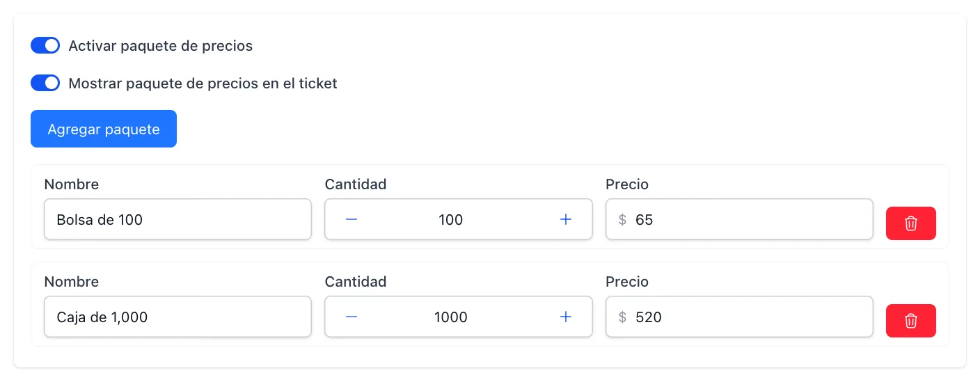Click the Precio label above 520
Viewport: 980px width, 382px height.
coord(627,282)
